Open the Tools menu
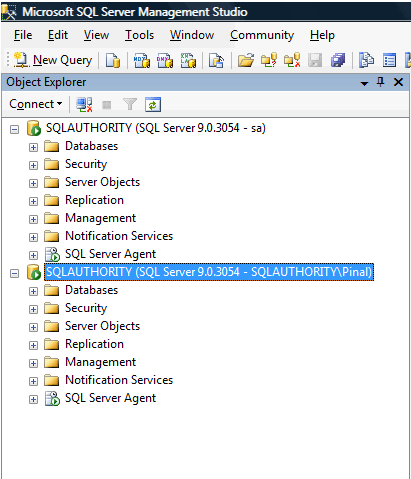This screenshot has height=479, width=411. 139,35
